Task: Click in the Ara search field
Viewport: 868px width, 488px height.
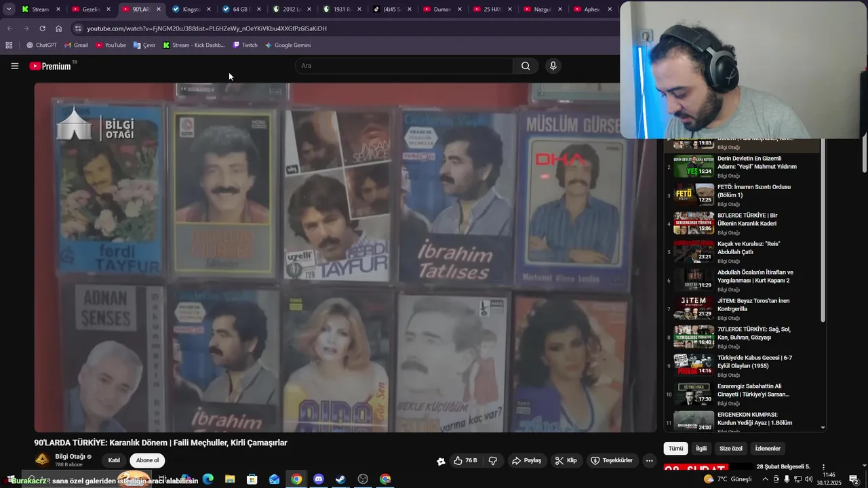Action: click(x=404, y=66)
